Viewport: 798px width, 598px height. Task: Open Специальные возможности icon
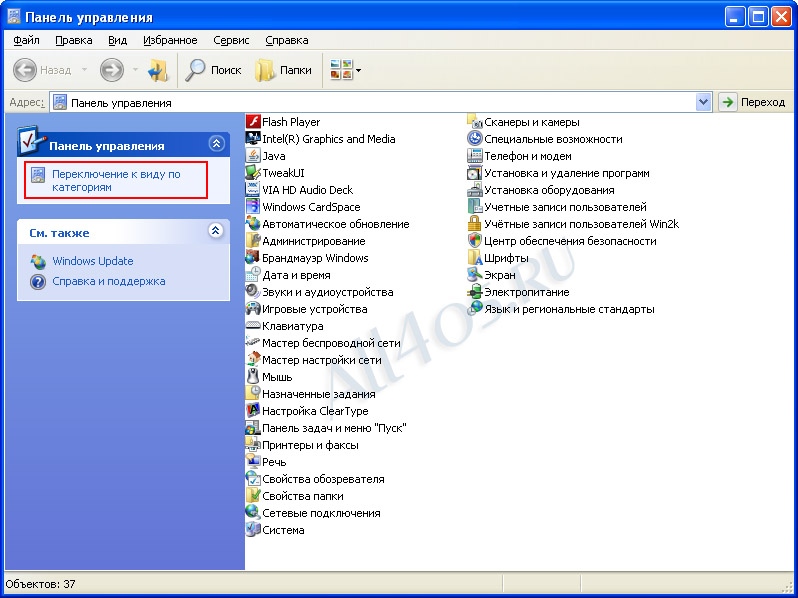click(475, 139)
